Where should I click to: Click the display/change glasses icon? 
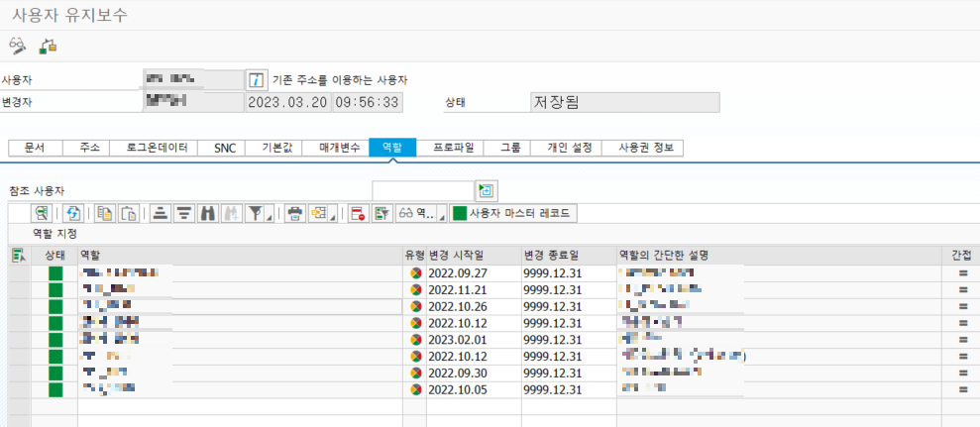tap(18, 46)
